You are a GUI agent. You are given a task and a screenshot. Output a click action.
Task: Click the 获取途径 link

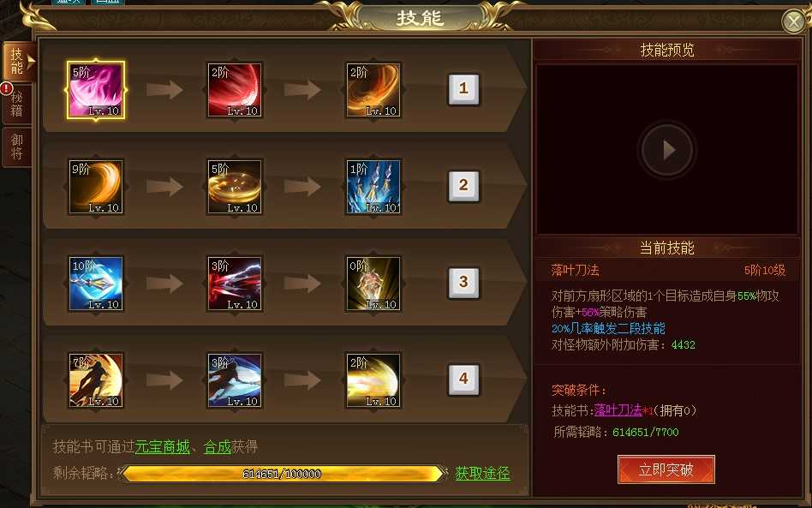(x=482, y=473)
